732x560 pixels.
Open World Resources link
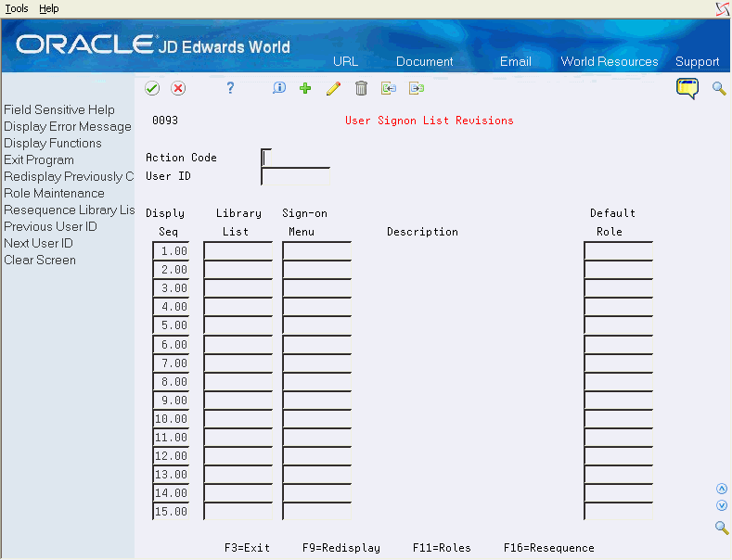click(x=610, y=61)
